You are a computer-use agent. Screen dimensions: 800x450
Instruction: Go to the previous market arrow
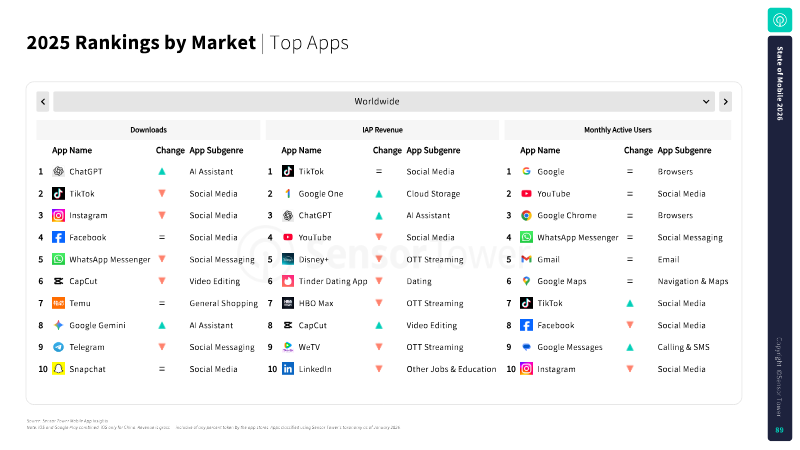click(43, 101)
